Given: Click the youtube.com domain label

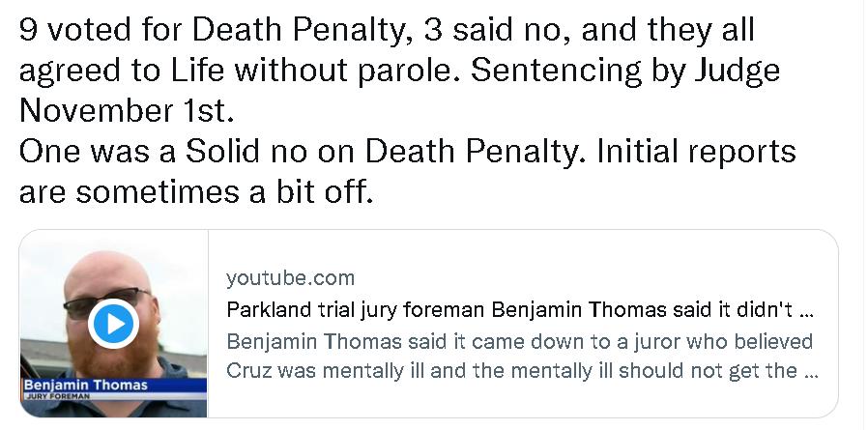Looking at the screenshot, I should click(290, 278).
